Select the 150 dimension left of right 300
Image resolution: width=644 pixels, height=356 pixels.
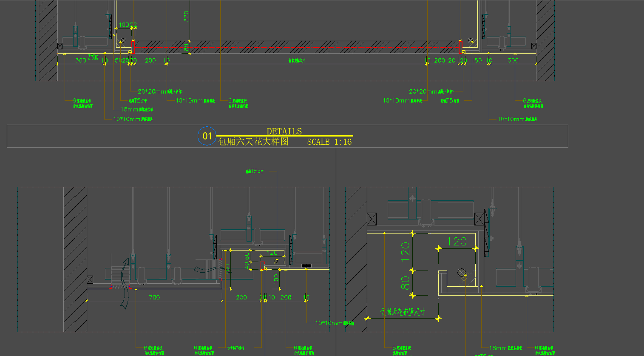point(477,60)
